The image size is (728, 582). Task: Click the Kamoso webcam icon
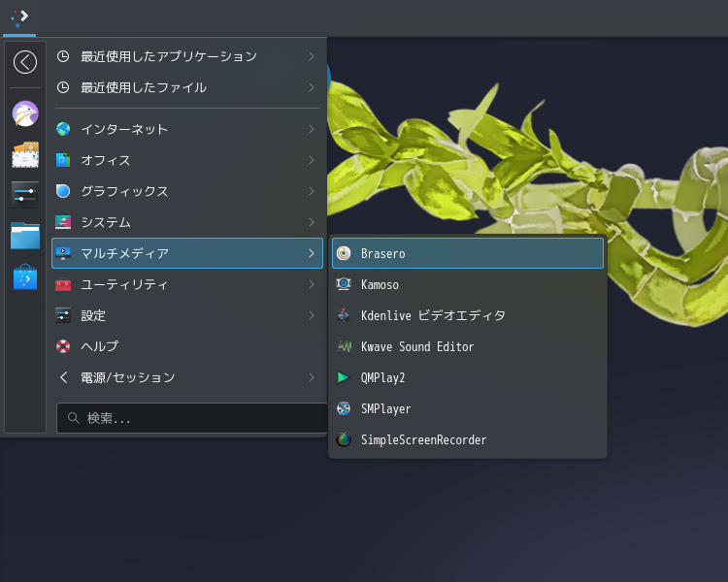[x=344, y=284]
